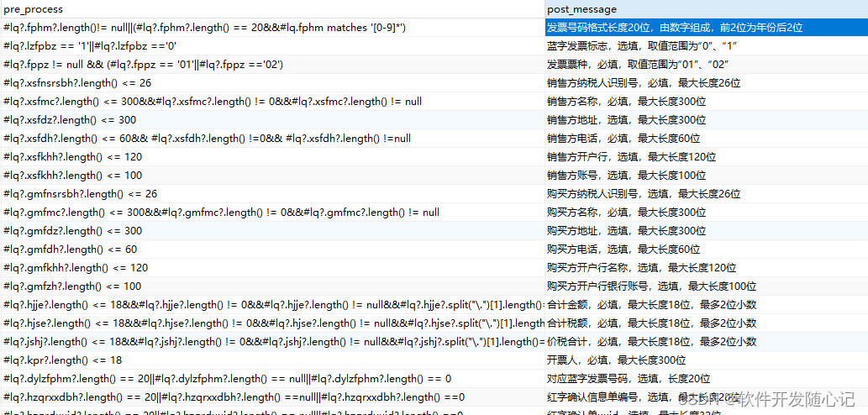The height and width of the screenshot is (415, 868).
Task: Select the cell '对应蓝字发票号码，选填，长度20位'
Action: 707,379
